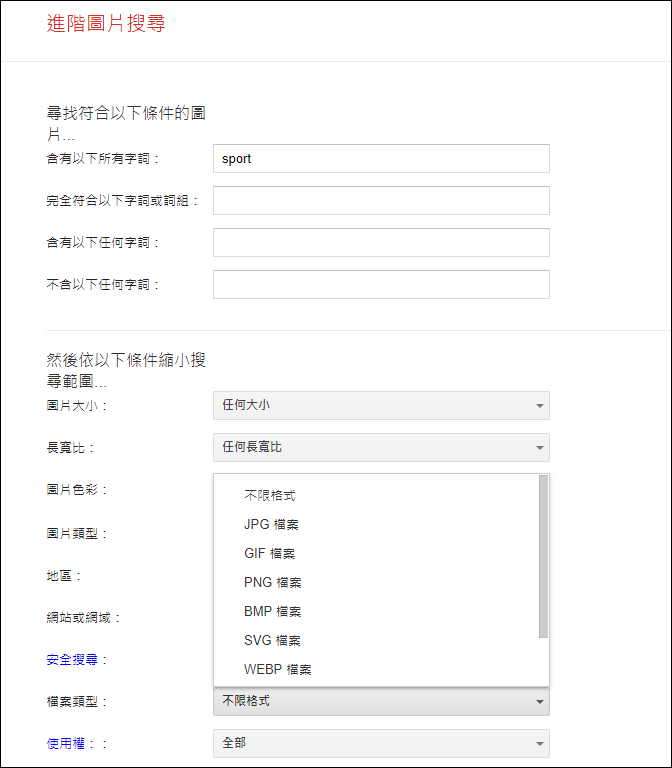Click the 圖片大小 dropdown arrow icon
The height and width of the screenshot is (768, 672).
point(539,406)
